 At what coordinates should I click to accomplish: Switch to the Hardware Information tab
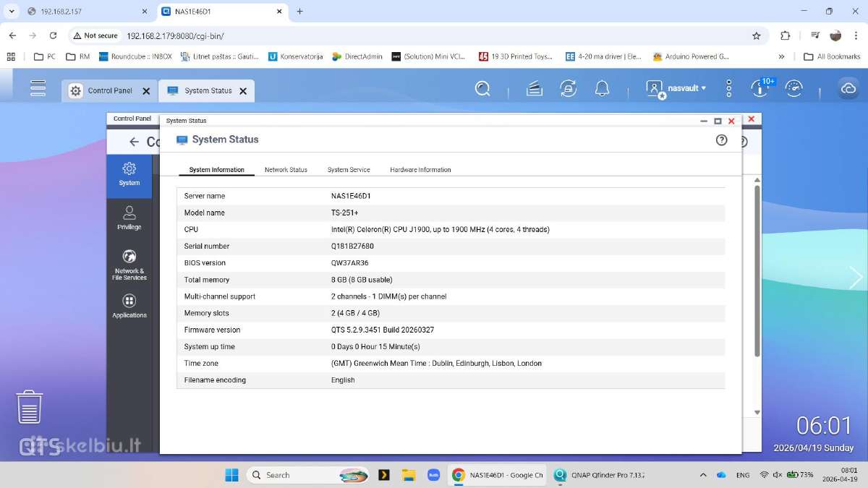[x=420, y=170]
